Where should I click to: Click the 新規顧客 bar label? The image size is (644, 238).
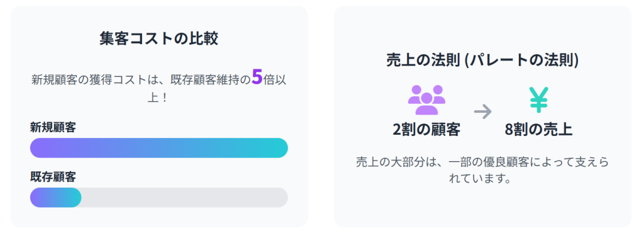click(53, 127)
